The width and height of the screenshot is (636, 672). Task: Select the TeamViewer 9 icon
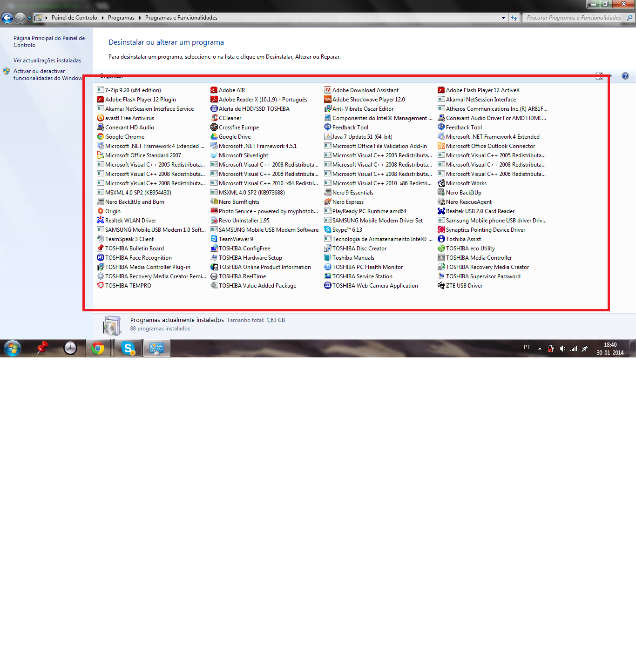[214, 239]
